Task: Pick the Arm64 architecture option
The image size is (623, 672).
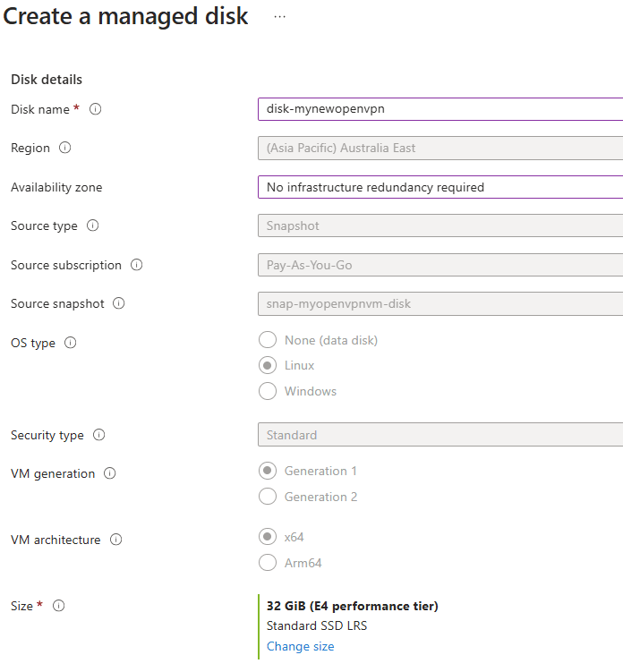Action: tap(267, 563)
